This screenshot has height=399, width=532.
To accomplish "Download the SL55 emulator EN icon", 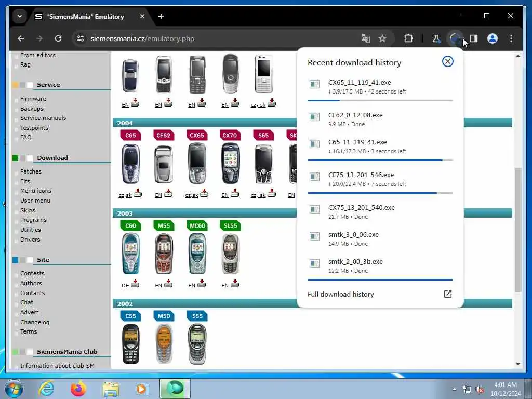I will (235, 283).
